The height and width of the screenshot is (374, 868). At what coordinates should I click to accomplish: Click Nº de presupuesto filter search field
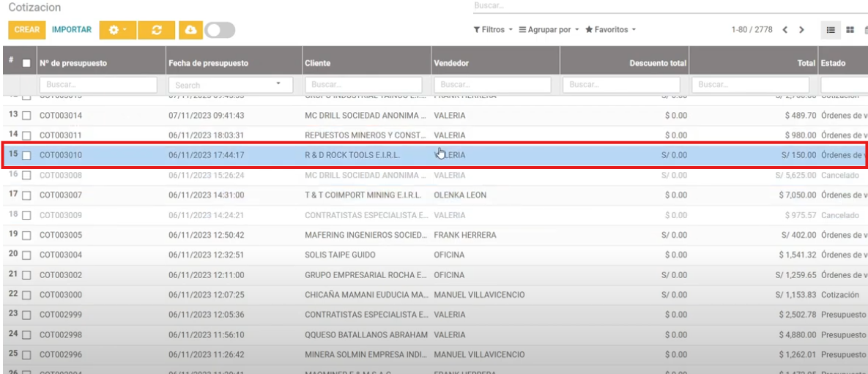click(98, 85)
